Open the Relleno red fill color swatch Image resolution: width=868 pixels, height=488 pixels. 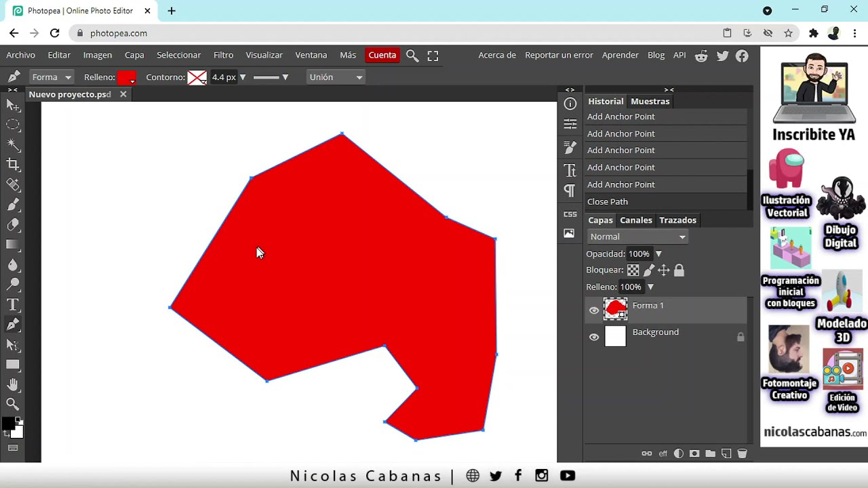pyautogui.click(x=127, y=77)
